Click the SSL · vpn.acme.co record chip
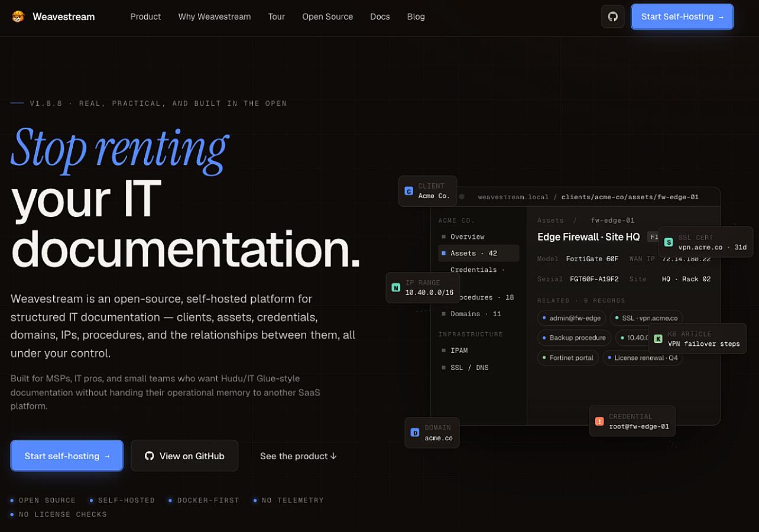The height and width of the screenshot is (532, 759). [646, 318]
